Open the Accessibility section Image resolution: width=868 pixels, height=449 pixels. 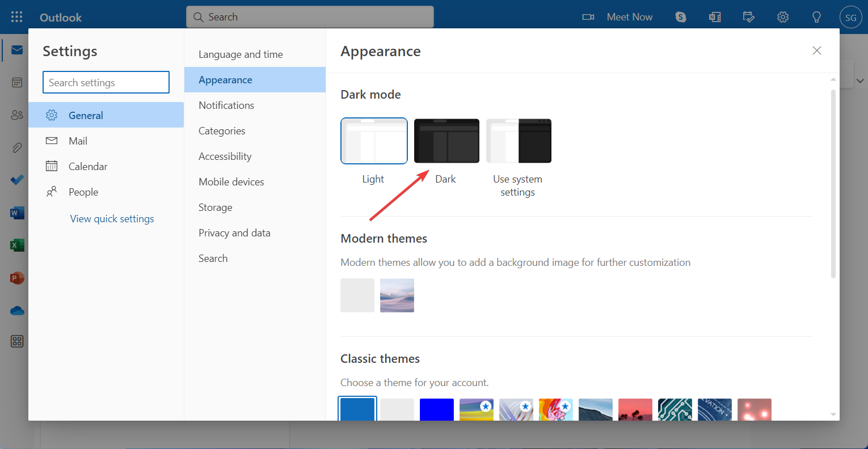(255, 156)
